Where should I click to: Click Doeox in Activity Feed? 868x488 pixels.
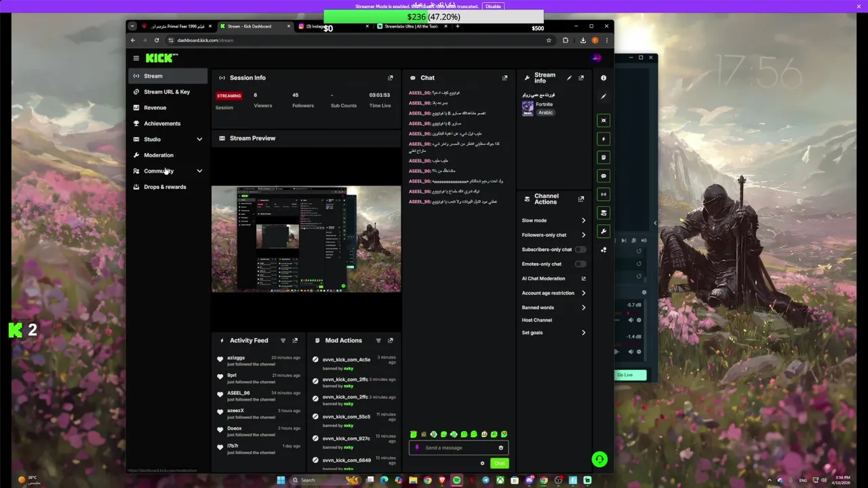(235, 428)
